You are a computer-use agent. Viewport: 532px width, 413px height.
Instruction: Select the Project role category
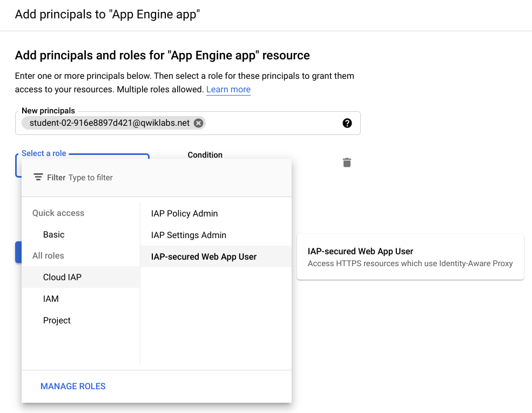click(57, 320)
